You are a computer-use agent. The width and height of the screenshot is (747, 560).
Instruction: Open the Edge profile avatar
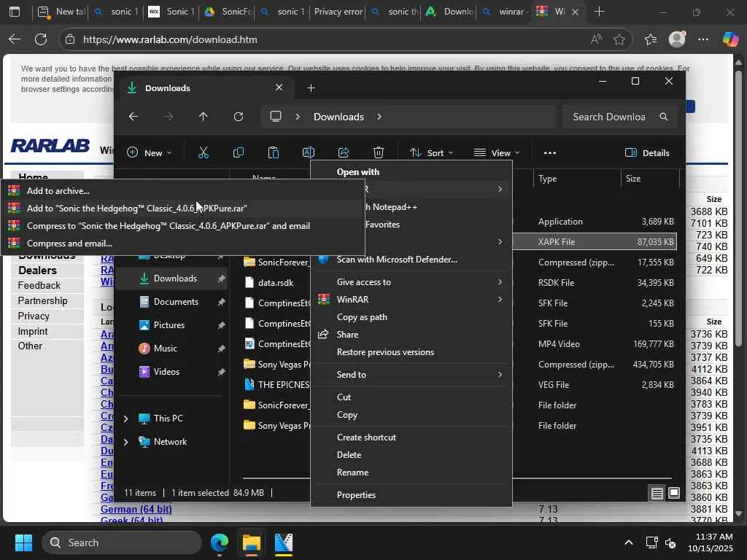pyautogui.click(x=677, y=39)
